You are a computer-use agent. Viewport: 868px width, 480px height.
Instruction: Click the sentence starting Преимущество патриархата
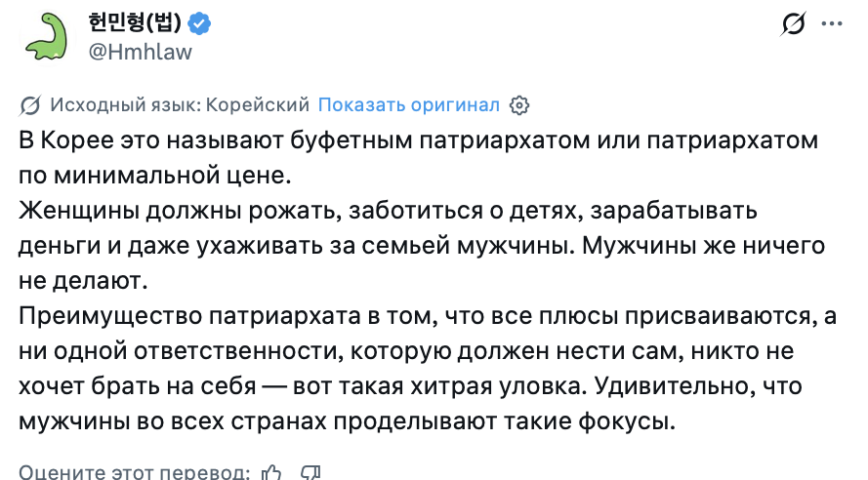(x=391, y=317)
